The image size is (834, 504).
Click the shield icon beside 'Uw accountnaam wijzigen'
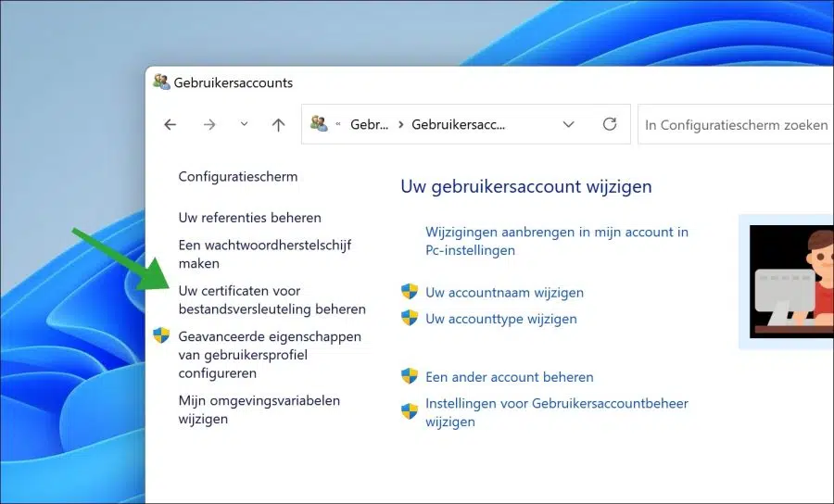[x=409, y=291]
